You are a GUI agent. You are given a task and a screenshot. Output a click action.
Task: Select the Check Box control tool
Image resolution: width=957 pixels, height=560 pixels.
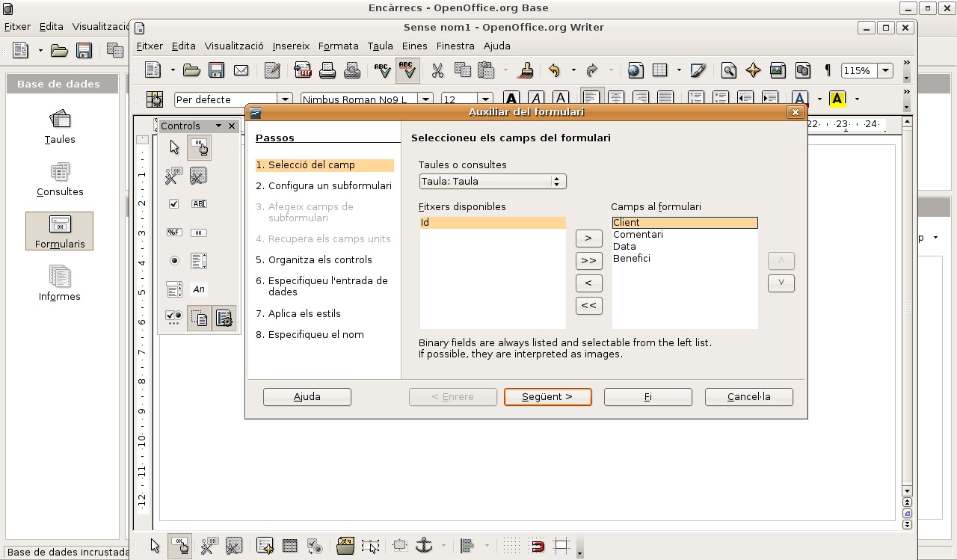[173, 203]
